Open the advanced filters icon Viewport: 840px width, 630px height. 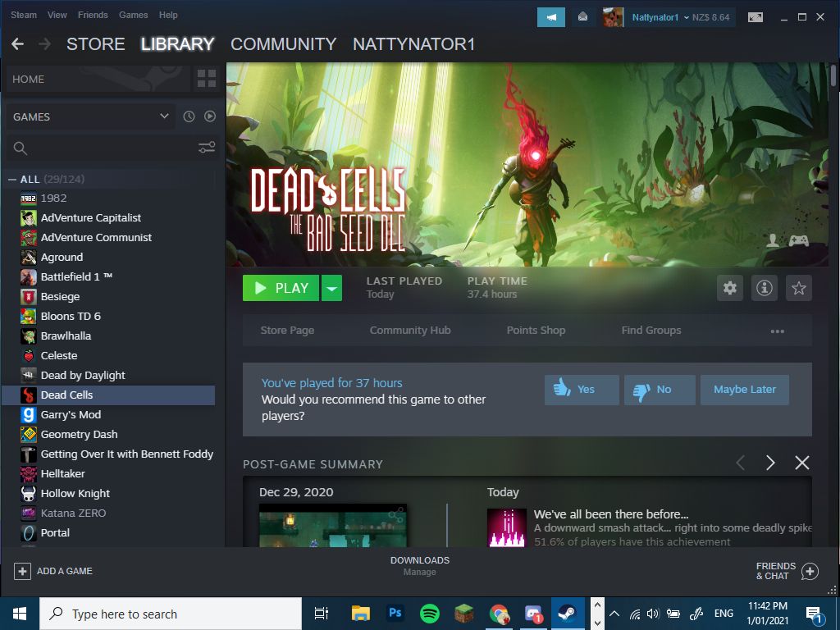tap(206, 148)
